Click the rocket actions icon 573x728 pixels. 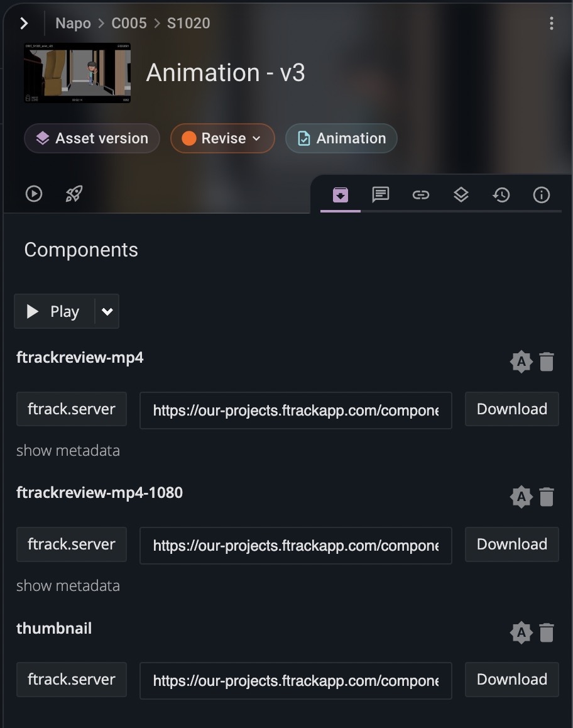pyautogui.click(x=73, y=194)
